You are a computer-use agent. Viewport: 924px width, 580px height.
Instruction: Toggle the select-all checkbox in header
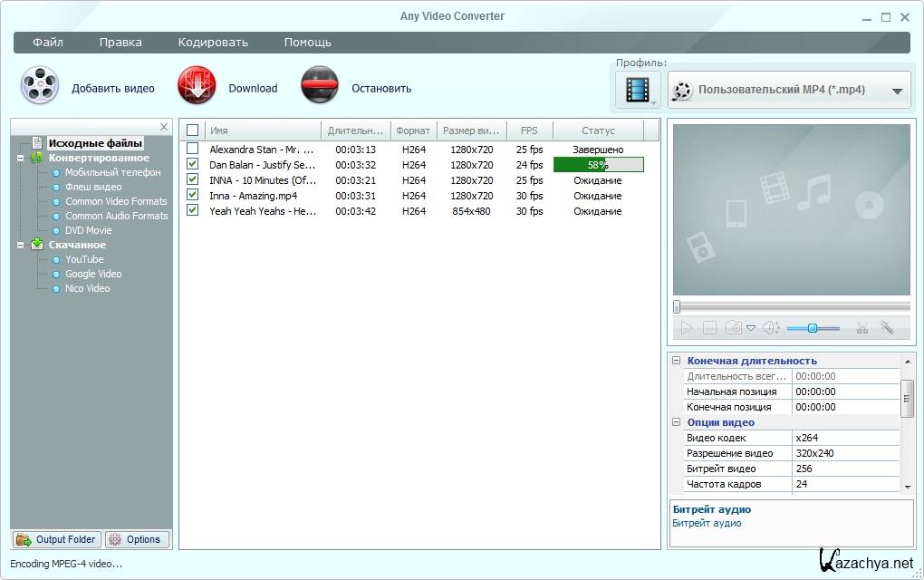pyautogui.click(x=192, y=130)
